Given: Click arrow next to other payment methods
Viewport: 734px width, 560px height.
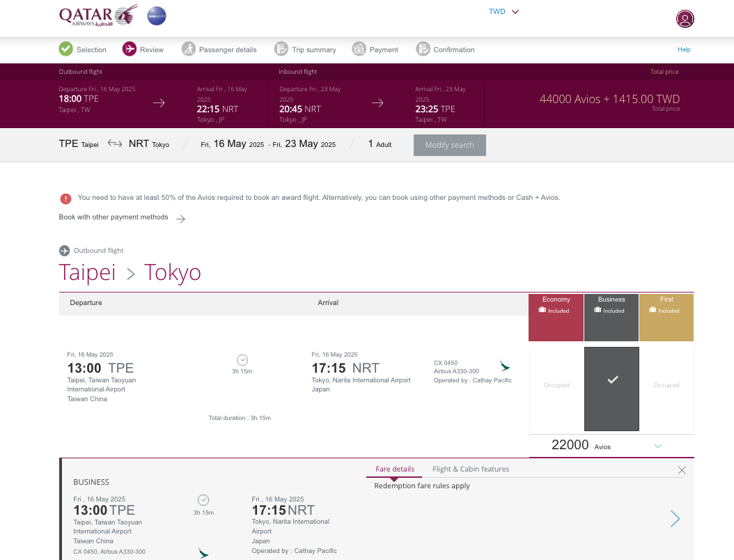Looking at the screenshot, I should 180,219.
